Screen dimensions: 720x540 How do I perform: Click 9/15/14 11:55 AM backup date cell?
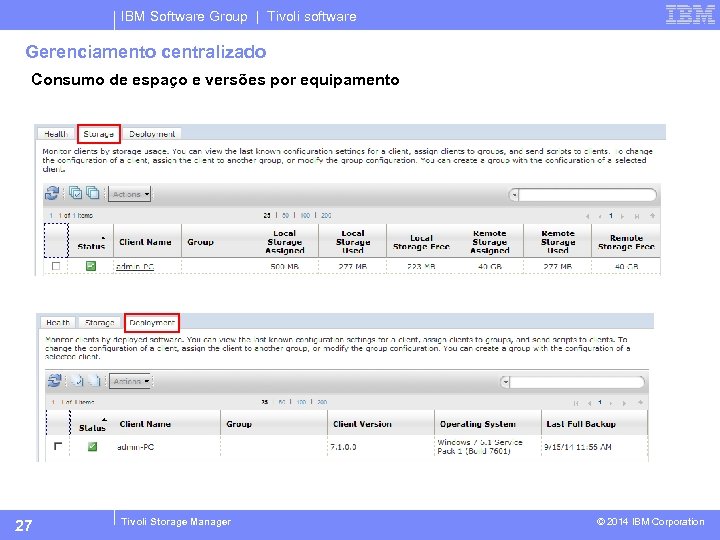[x=578, y=446]
